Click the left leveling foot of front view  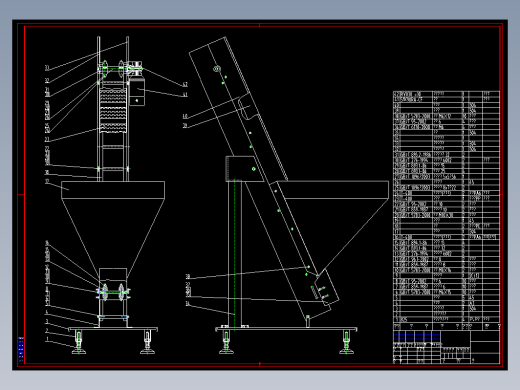pos(79,342)
